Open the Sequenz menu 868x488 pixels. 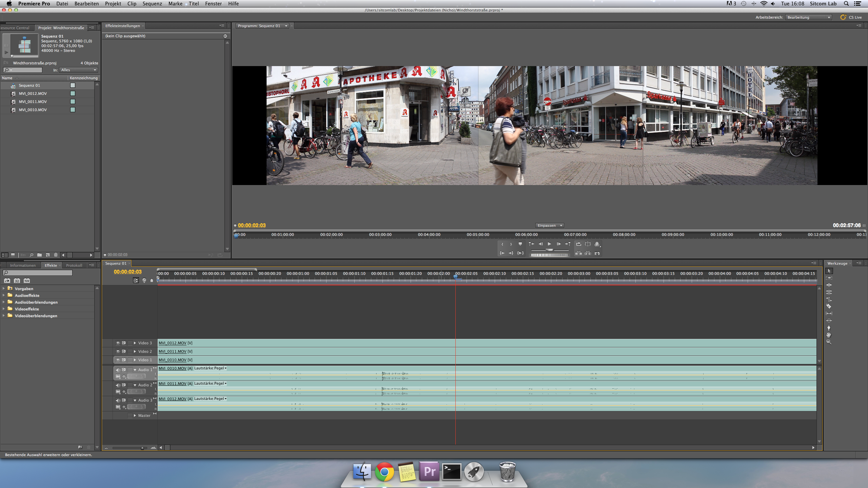(152, 4)
